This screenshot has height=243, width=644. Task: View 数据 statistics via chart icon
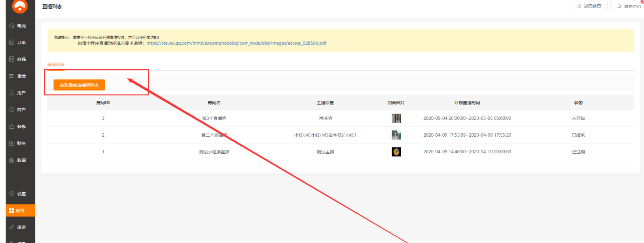pyautogui.click(x=12, y=160)
